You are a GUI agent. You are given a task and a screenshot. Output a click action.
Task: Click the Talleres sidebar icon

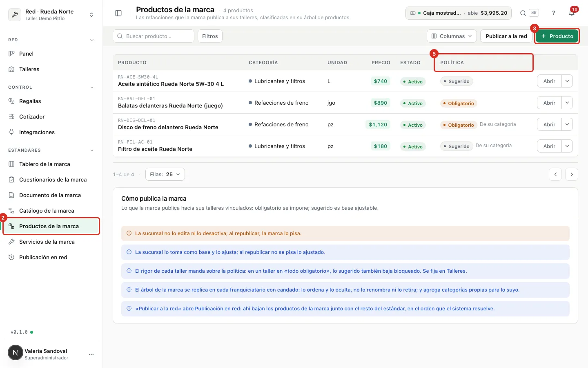(x=11, y=69)
